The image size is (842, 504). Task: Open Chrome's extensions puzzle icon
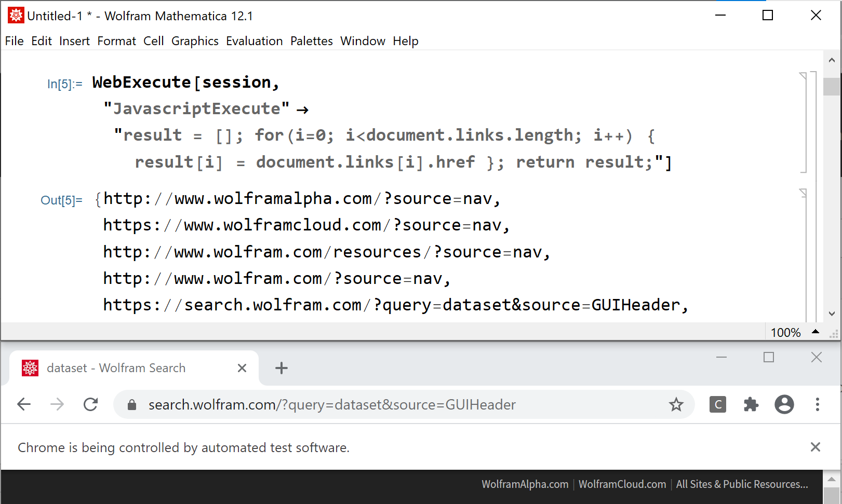751,404
